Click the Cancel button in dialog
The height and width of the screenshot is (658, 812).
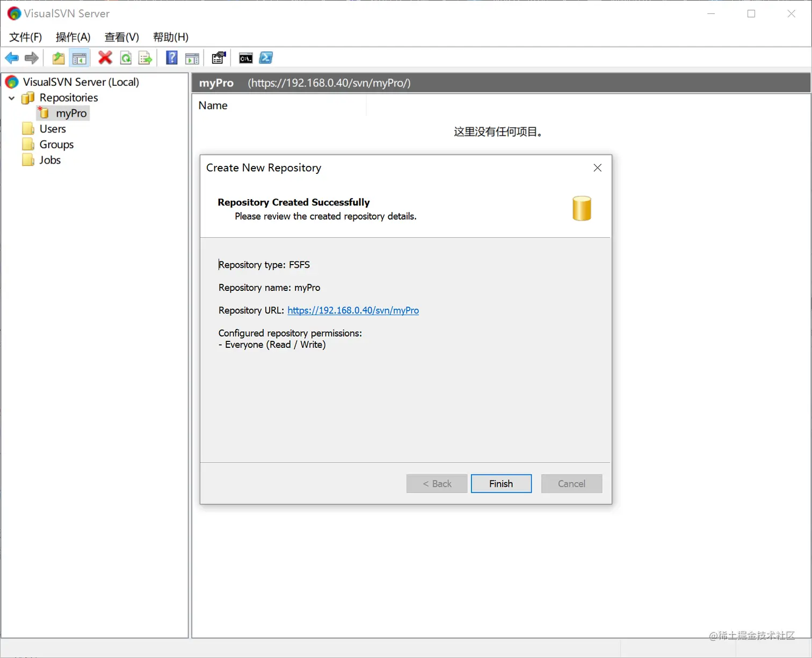click(x=571, y=484)
